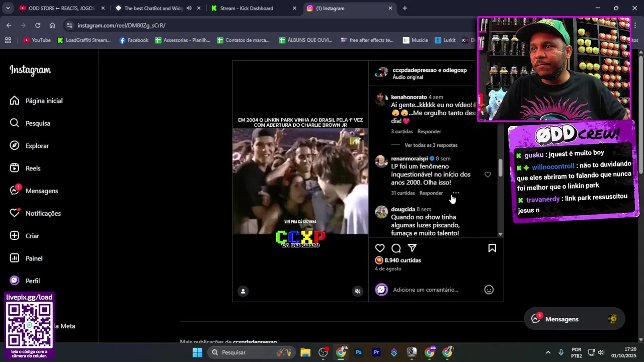Open the floating Mensagens button
Image resolution: width=644 pixels, height=362 pixels.
[x=575, y=319]
